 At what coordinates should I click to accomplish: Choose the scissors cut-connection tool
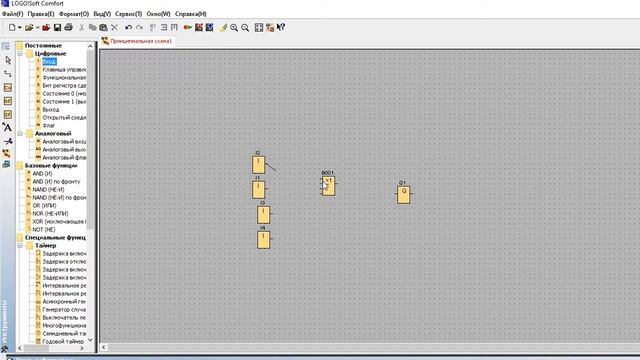(x=8, y=141)
